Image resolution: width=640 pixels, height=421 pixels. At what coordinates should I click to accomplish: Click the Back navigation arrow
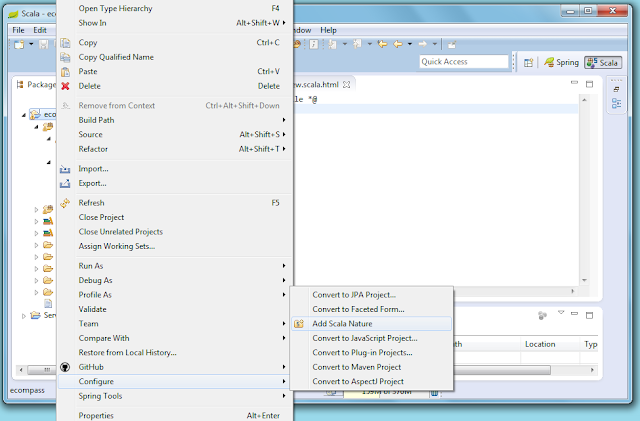398,44
